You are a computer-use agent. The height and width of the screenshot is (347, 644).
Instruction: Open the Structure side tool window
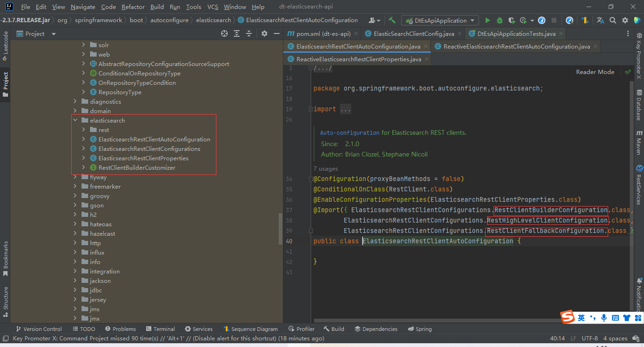pos(6,302)
